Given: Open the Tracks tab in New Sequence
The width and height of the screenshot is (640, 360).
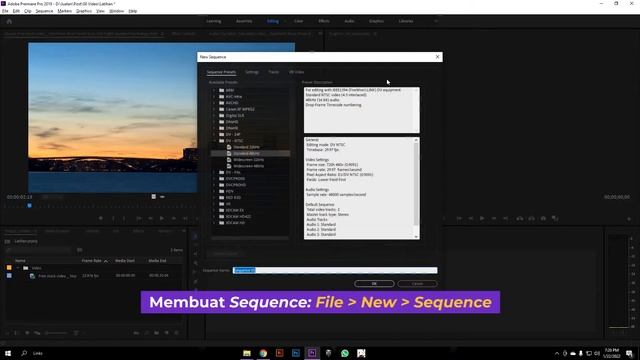Looking at the screenshot, I should (273, 72).
